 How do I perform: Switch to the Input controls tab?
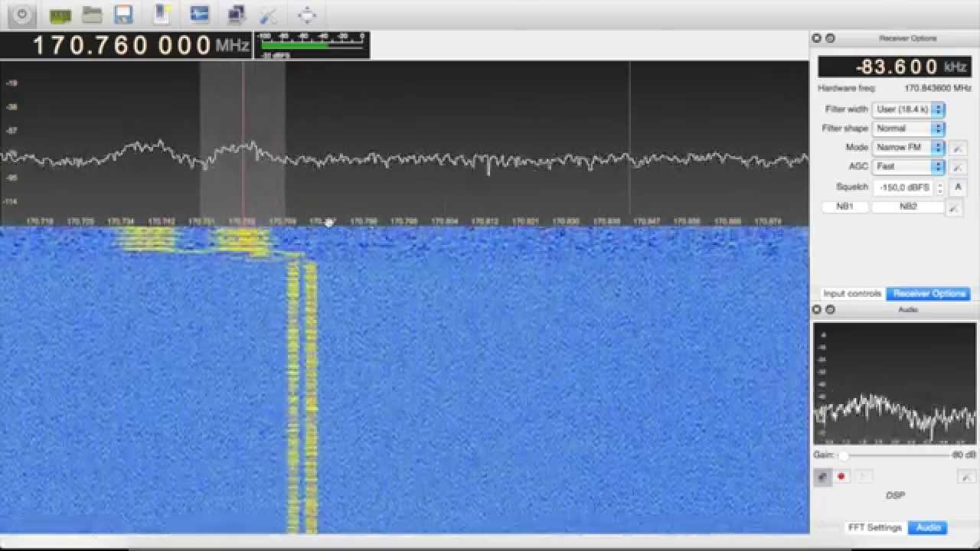[x=852, y=294]
